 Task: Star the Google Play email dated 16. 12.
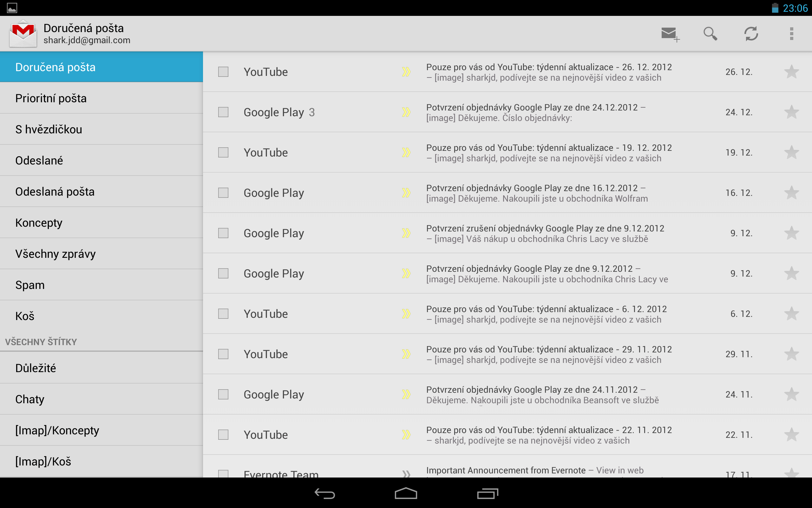pos(791,193)
